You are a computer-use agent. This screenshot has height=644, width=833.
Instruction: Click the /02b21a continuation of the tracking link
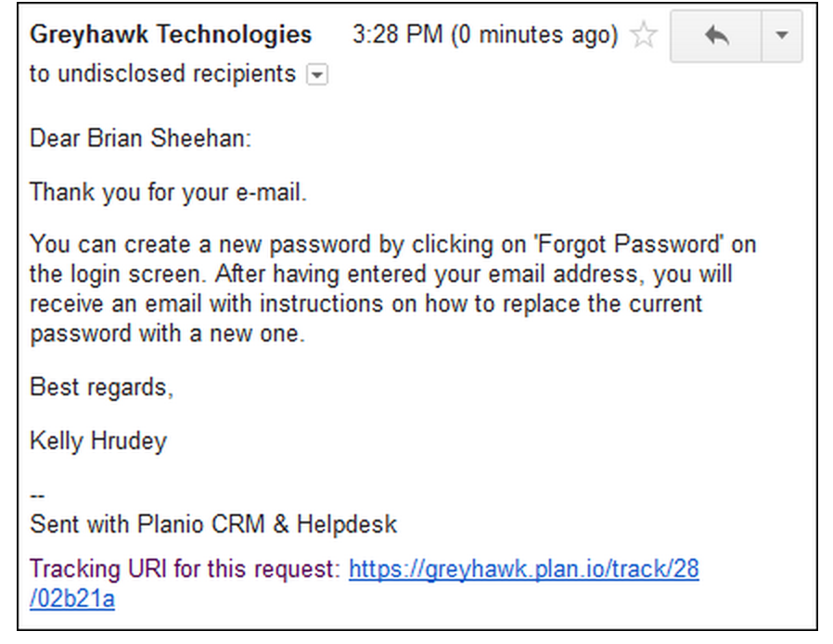[x=72, y=599]
